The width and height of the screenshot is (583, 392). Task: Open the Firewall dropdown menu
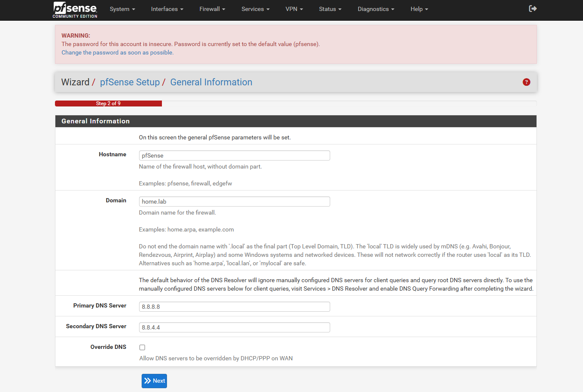tap(212, 9)
